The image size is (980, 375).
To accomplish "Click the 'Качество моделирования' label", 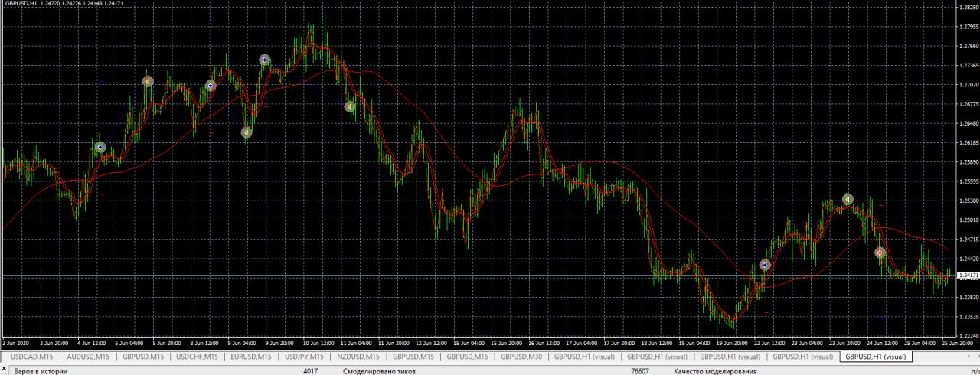I will (x=715, y=371).
